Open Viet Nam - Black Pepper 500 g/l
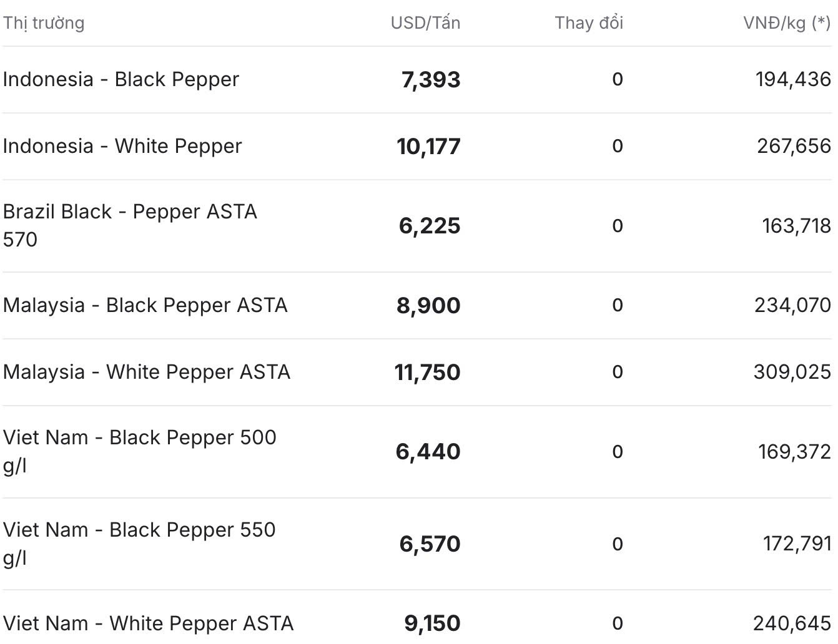This screenshot has height=644, width=838. click(140, 451)
